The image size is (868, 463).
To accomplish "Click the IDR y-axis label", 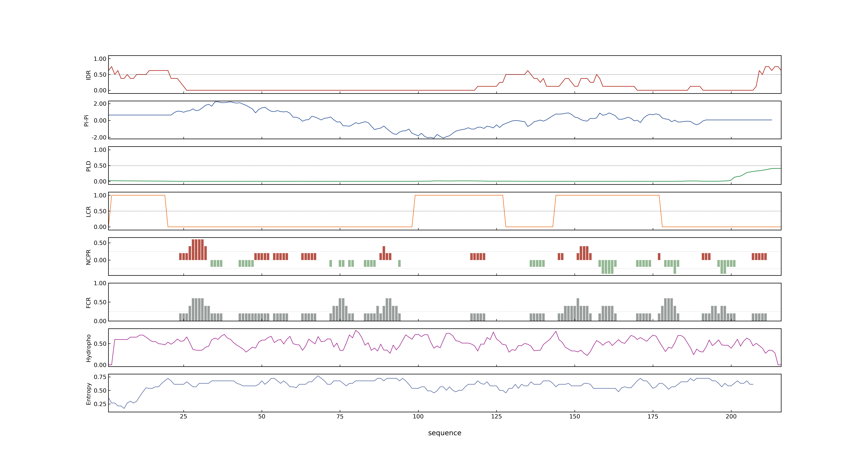I will coord(89,75).
